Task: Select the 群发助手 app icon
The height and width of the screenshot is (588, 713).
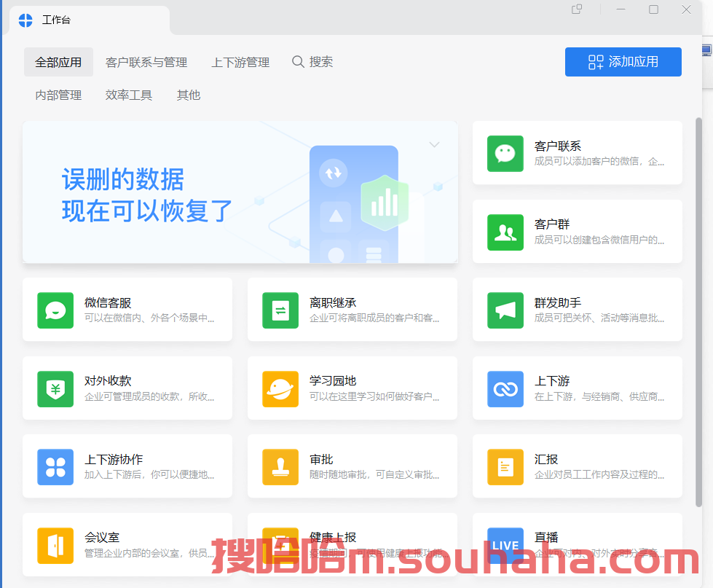Action: [505, 310]
